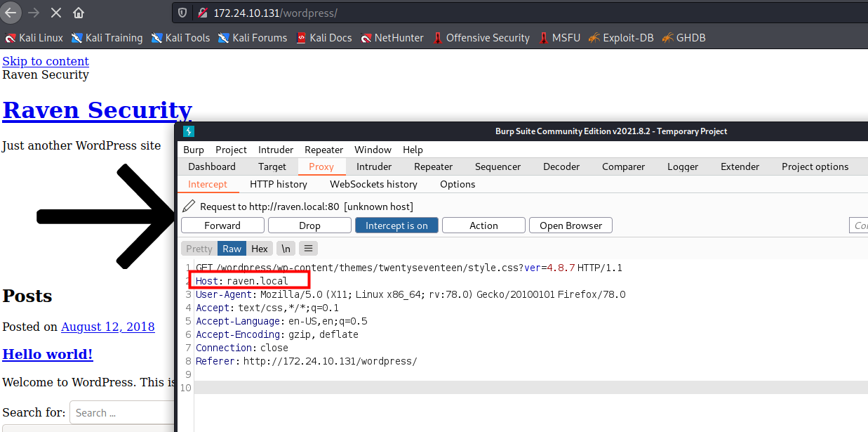Open the NetHunter bookmark
Screen dimensions: 868x432
[x=392, y=38]
